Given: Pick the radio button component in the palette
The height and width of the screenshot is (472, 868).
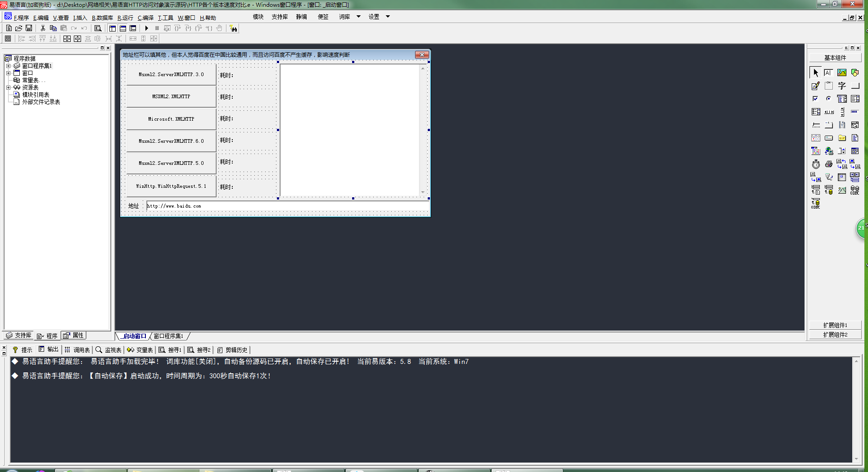Looking at the screenshot, I should tap(829, 99).
